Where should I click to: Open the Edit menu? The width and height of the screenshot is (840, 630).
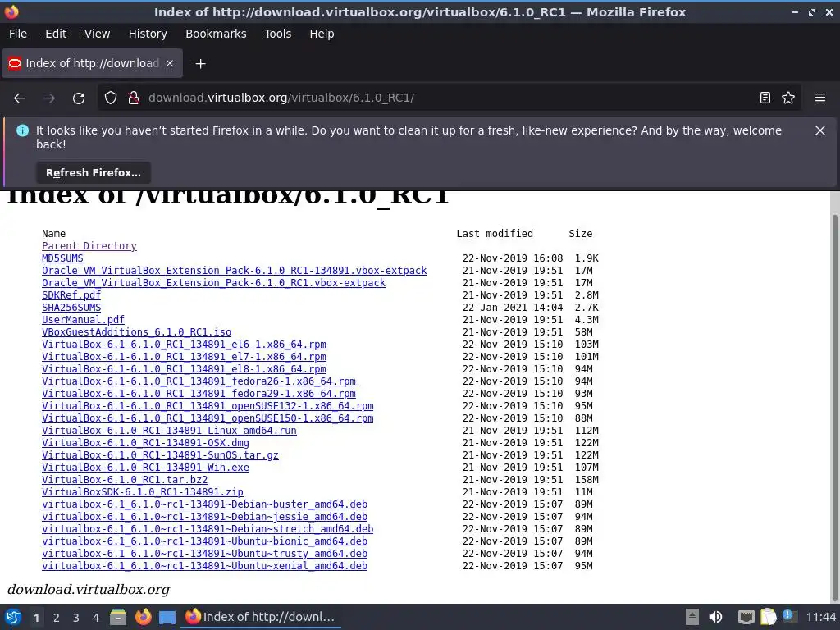(56, 34)
